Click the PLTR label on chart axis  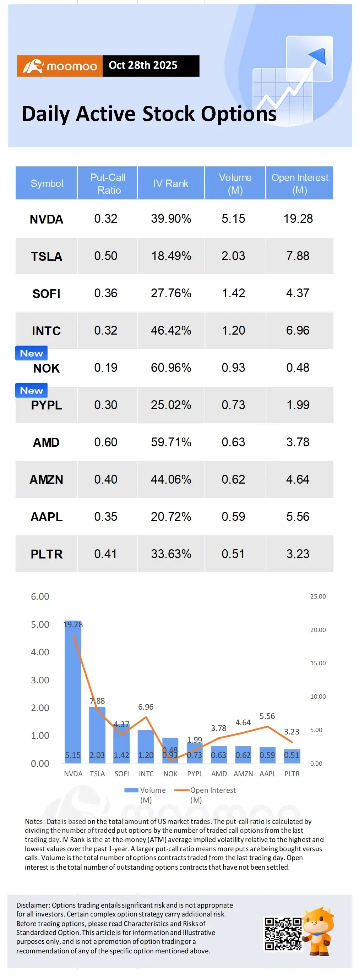tap(292, 774)
